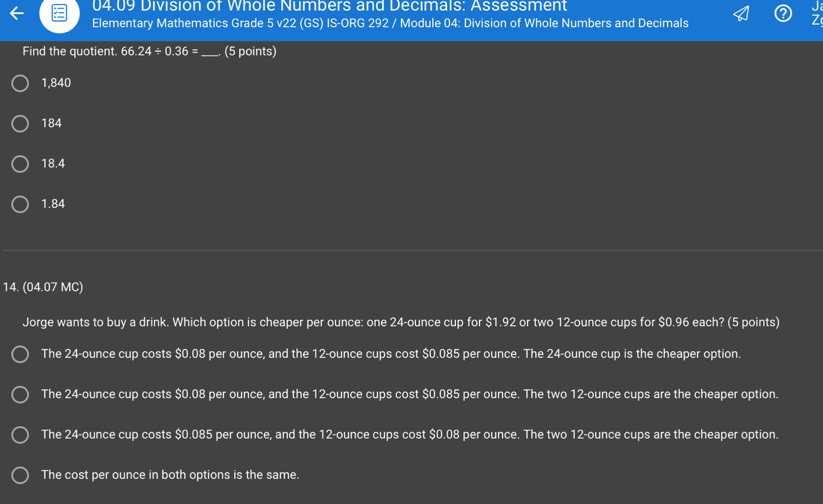The image size is (823, 504).
Task: Click the 184 answer label text
Action: pos(52,123)
